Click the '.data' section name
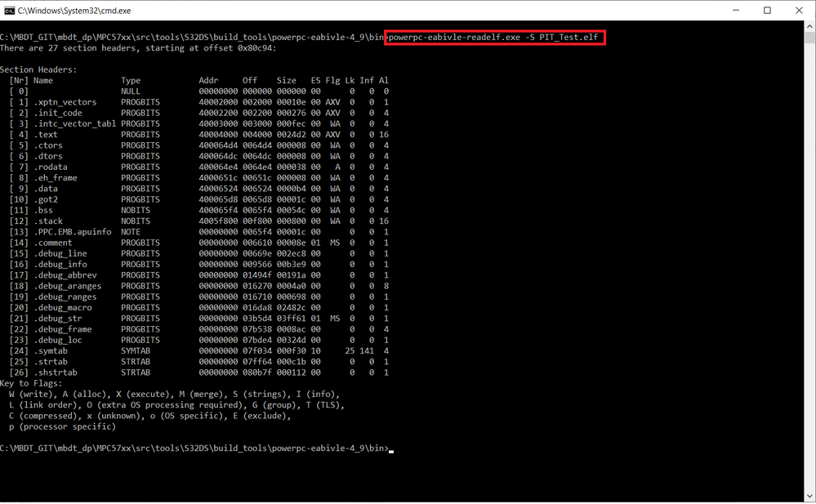The height and width of the screenshot is (504, 816). tap(46, 189)
